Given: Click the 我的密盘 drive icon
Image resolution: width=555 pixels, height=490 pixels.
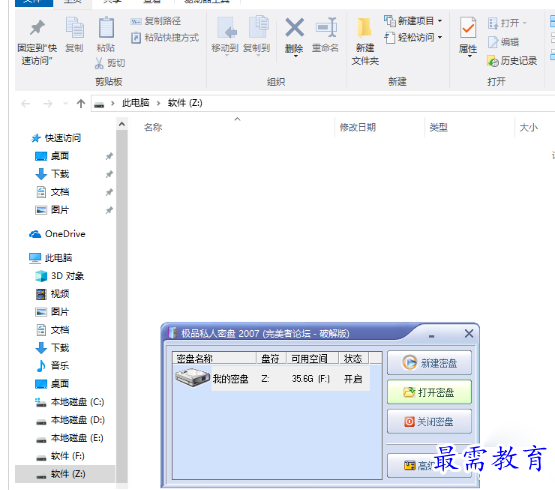Looking at the screenshot, I should click(192, 378).
